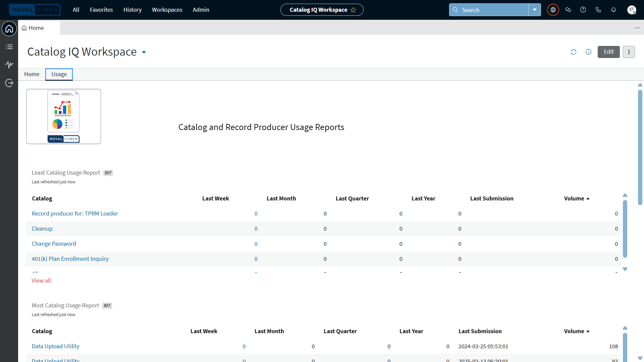
Task: Click the refresh dashboard icon
Action: (x=573, y=52)
